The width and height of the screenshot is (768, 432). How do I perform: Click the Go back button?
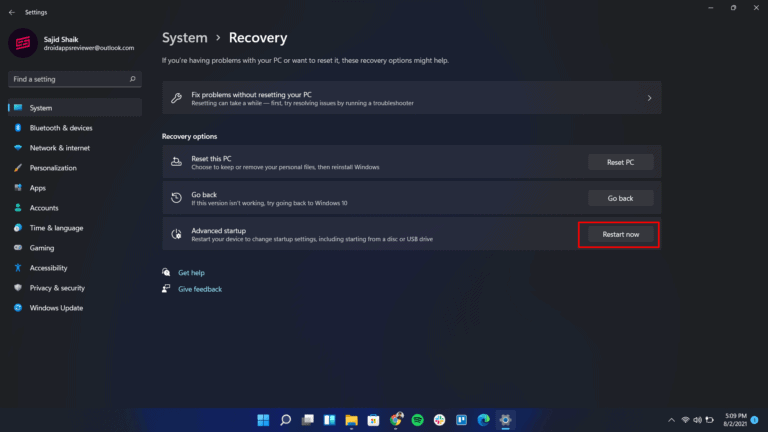tap(621, 198)
